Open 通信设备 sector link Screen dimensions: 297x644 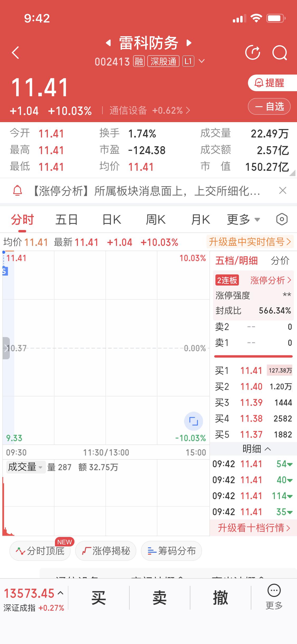click(x=150, y=111)
